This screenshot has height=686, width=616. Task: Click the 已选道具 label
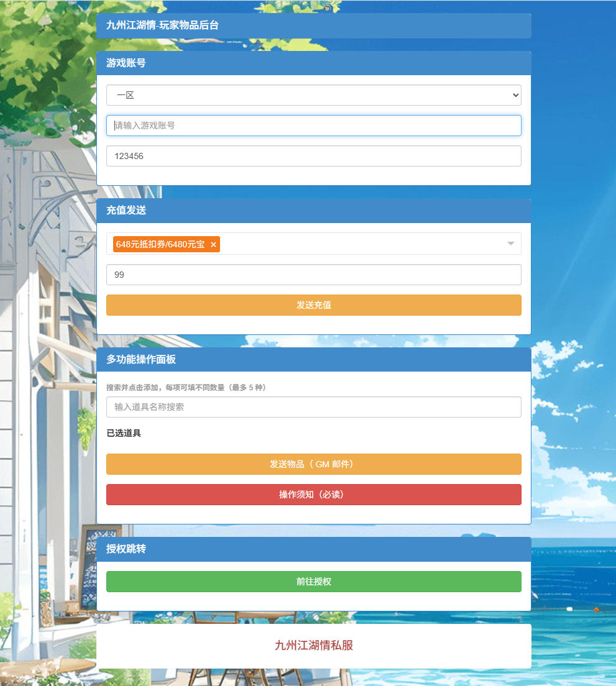pyautogui.click(x=124, y=433)
